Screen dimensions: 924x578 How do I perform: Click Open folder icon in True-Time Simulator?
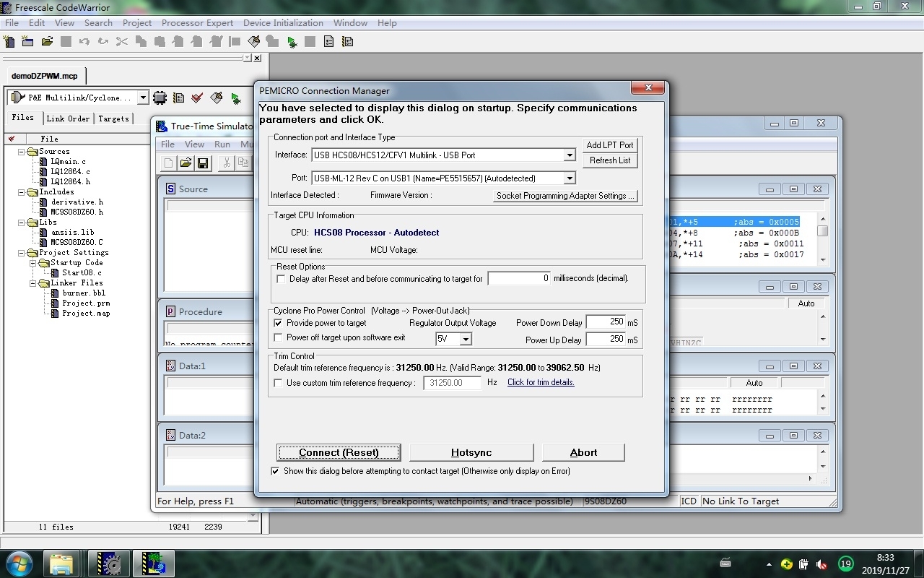click(186, 163)
